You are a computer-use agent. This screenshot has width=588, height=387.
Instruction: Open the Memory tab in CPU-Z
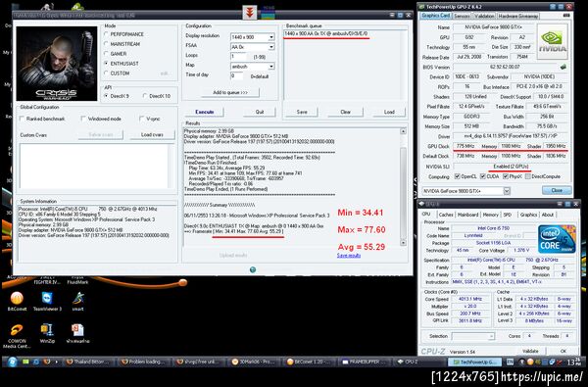click(491, 215)
